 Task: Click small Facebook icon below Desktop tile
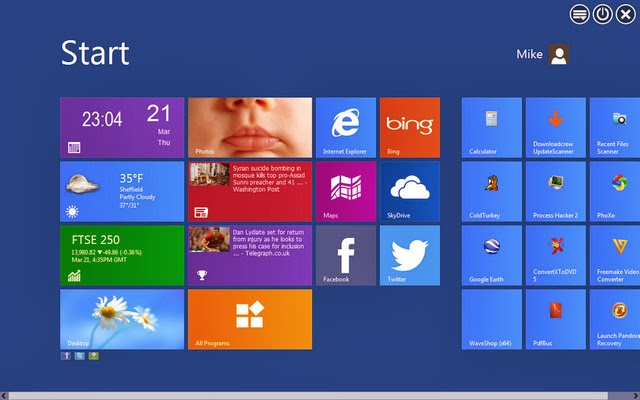pyautogui.click(x=66, y=356)
